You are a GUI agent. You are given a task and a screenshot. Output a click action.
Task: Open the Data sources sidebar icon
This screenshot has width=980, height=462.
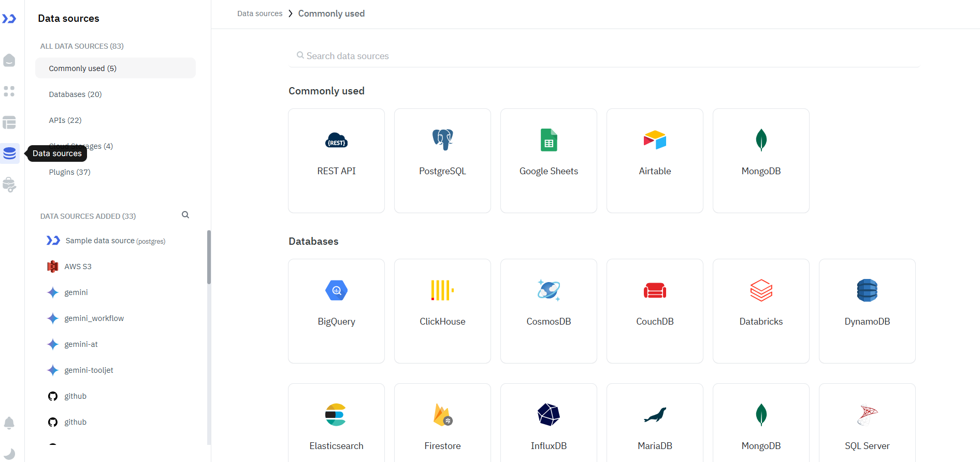coord(9,153)
